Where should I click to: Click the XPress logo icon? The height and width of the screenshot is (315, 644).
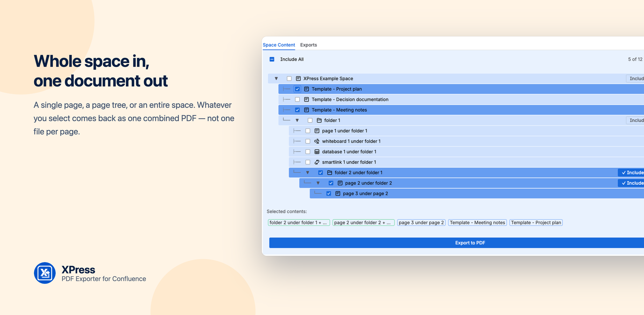45,273
